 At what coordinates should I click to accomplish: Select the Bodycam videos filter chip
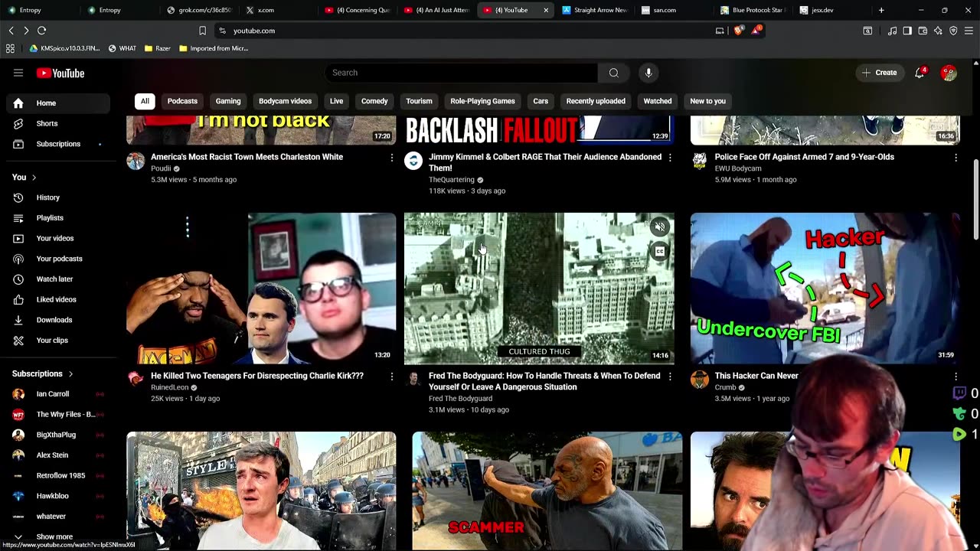click(x=285, y=101)
